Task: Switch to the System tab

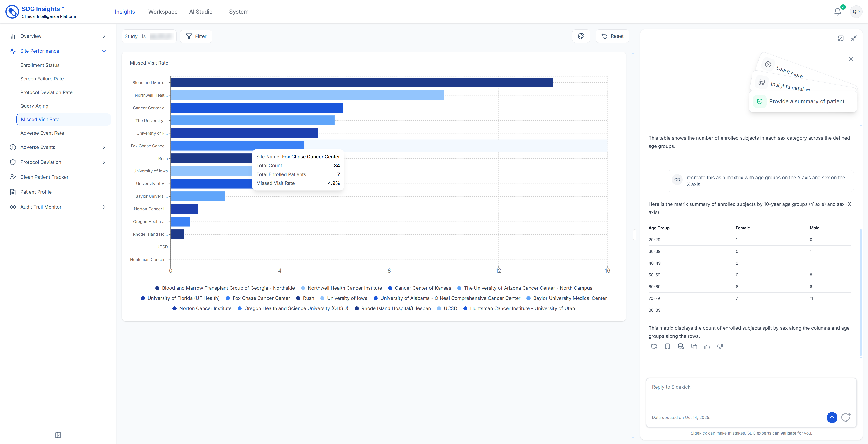Action: (x=238, y=12)
